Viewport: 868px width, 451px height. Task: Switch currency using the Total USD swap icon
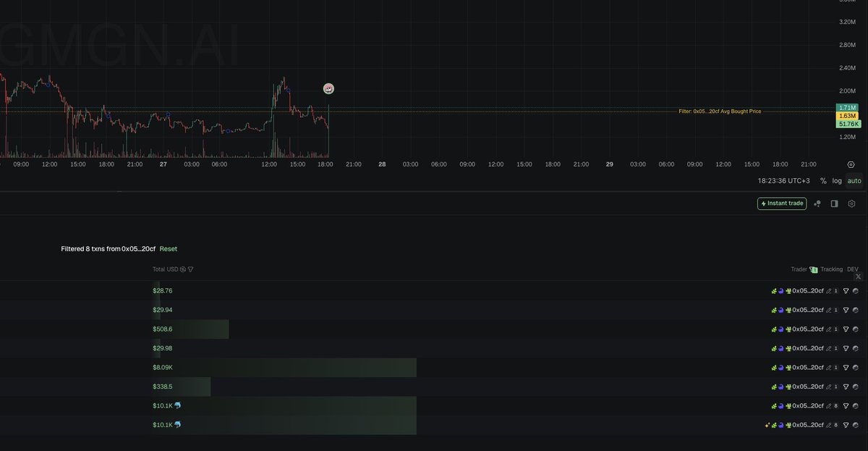pyautogui.click(x=183, y=269)
